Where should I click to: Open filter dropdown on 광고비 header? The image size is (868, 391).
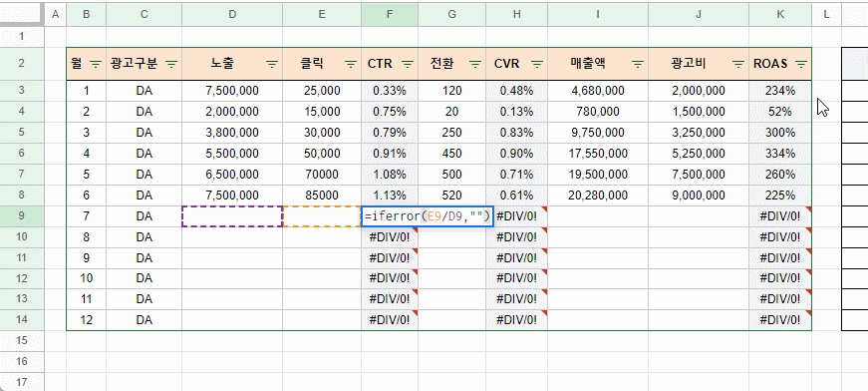[738, 64]
